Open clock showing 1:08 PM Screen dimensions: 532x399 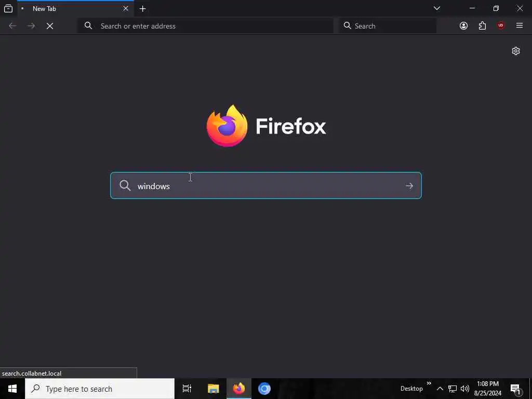[x=487, y=389]
